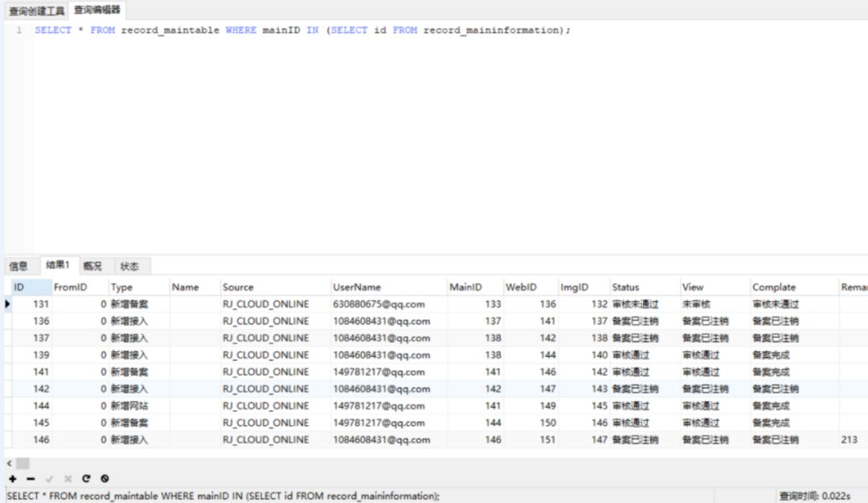Add a new record with plus icon

12,479
